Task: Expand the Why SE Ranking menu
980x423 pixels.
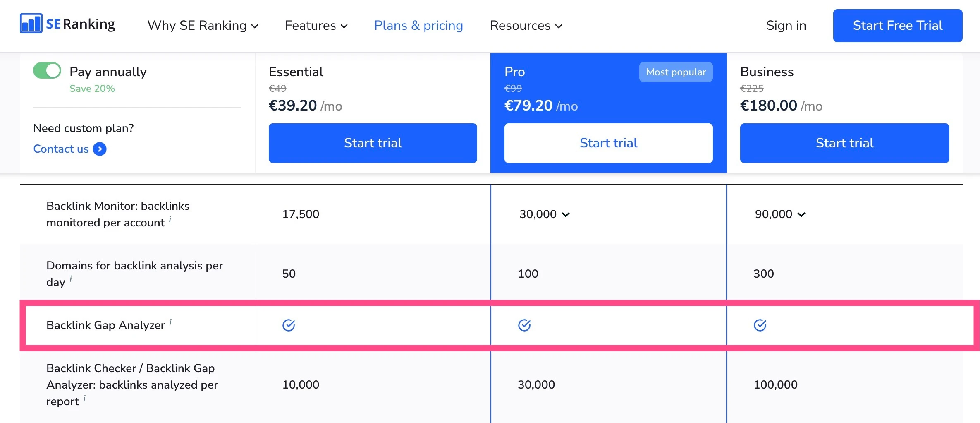Action: coord(203,26)
